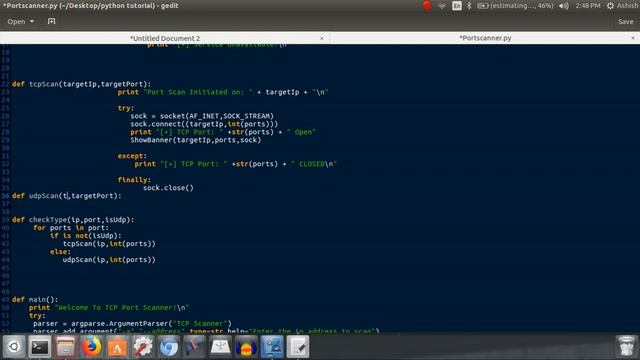Open System Settings wrench-gear dock icon
640x360 pixels.
pyautogui.click(x=143, y=347)
